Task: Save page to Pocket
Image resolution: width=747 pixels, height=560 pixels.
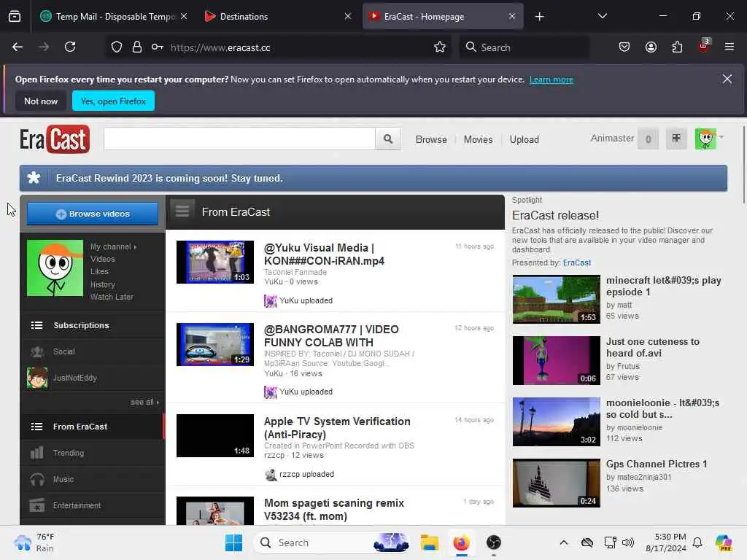Action: 624,47
